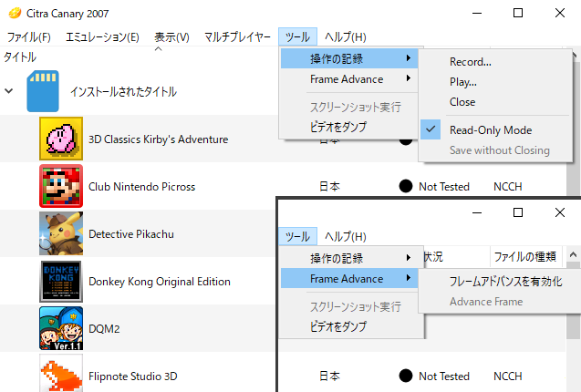Select Detective Pikachu title text

tap(131, 234)
